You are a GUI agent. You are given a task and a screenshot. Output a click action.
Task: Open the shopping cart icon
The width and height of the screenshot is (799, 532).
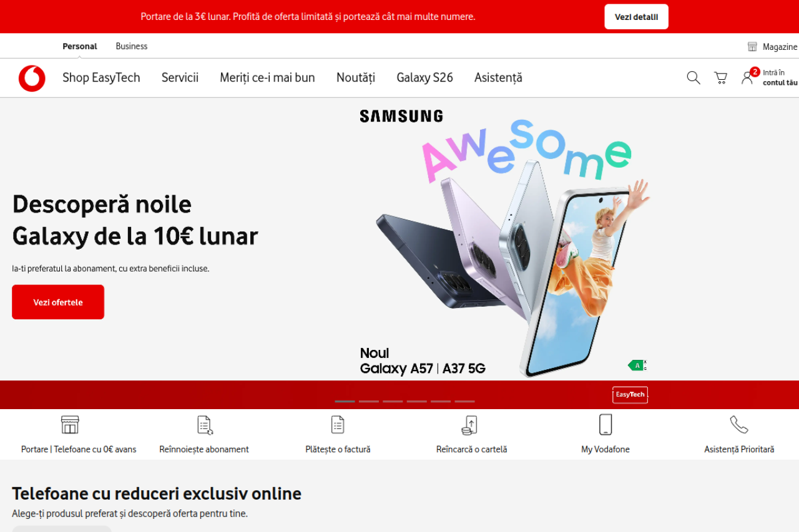[x=720, y=77]
